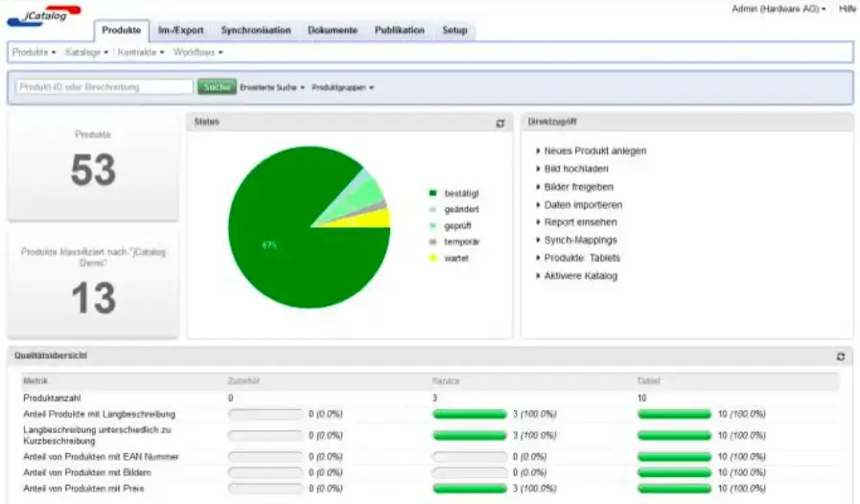Viewport: 860px width, 504px height.
Task: Open the Kontrakte dropdown menu
Action: pyautogui.click(x=140, y=52)
